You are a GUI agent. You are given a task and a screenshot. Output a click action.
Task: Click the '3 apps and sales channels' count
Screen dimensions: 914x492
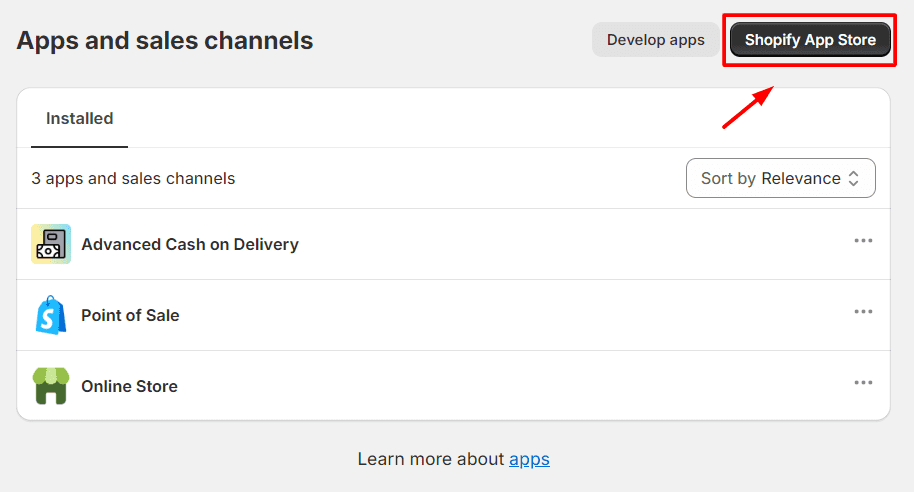[133, 178]
